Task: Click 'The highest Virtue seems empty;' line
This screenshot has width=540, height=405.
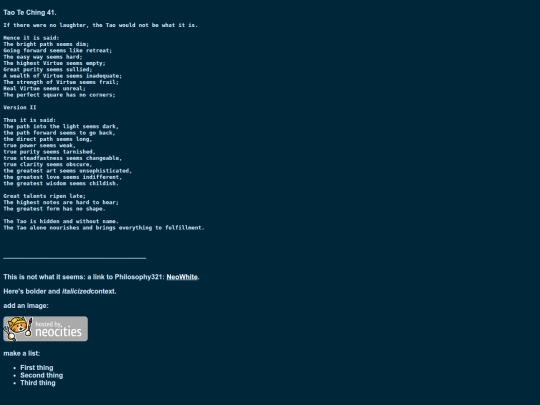Action: coord(54,63)
